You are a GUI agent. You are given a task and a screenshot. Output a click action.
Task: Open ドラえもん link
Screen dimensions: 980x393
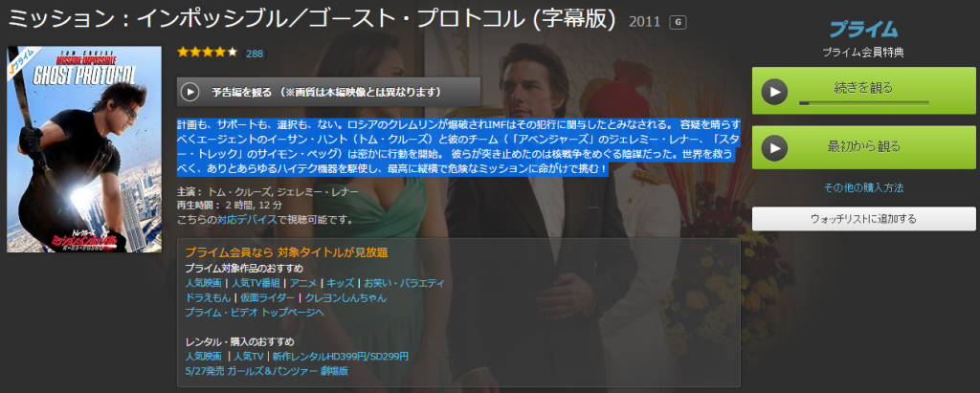(208, 297)
